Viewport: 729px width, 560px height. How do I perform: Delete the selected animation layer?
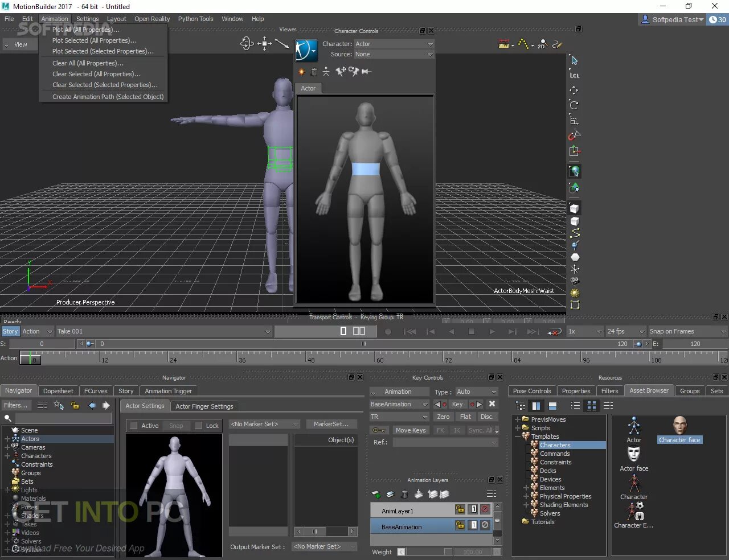(x=404, y=494)
